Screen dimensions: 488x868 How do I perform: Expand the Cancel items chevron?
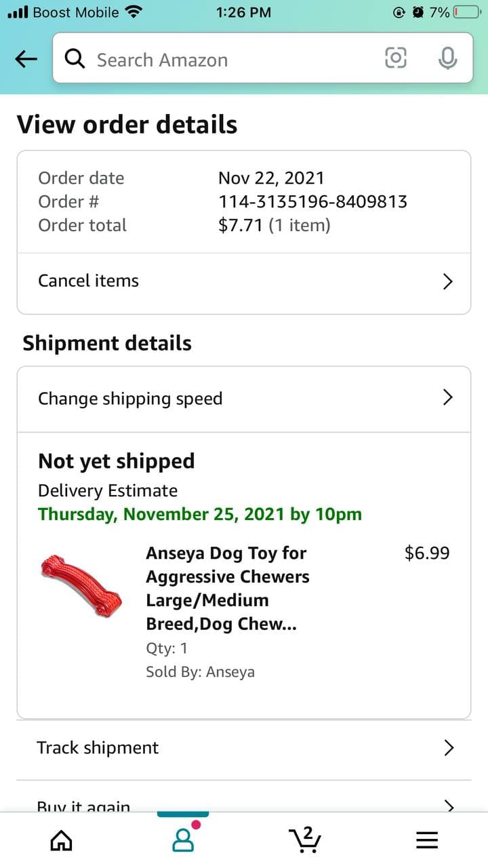click(x=447, y=281)
